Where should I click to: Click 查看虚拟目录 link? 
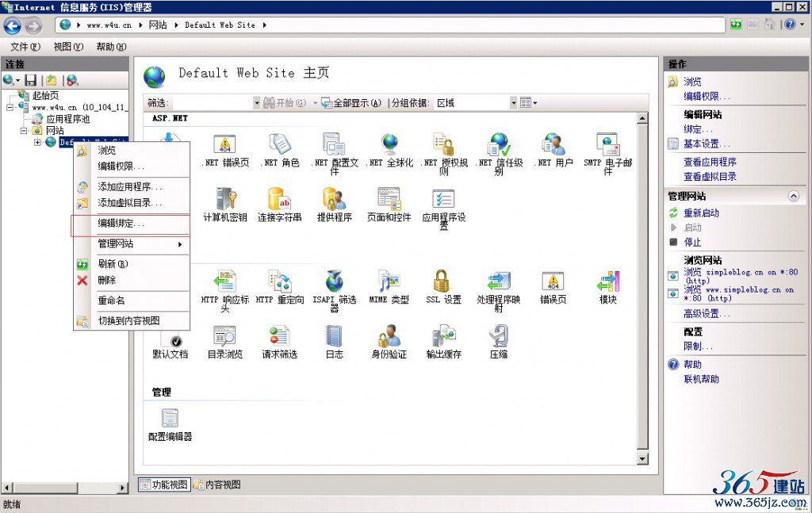710,177
